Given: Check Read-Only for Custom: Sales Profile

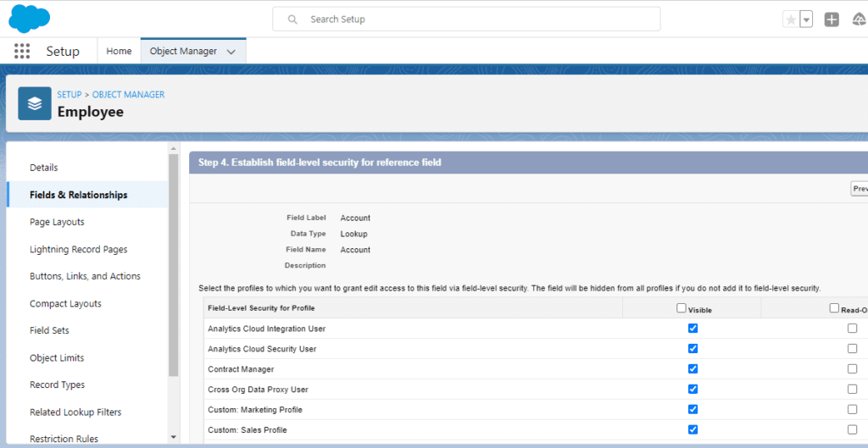Looking at the screenshot, I should point(853,429).
